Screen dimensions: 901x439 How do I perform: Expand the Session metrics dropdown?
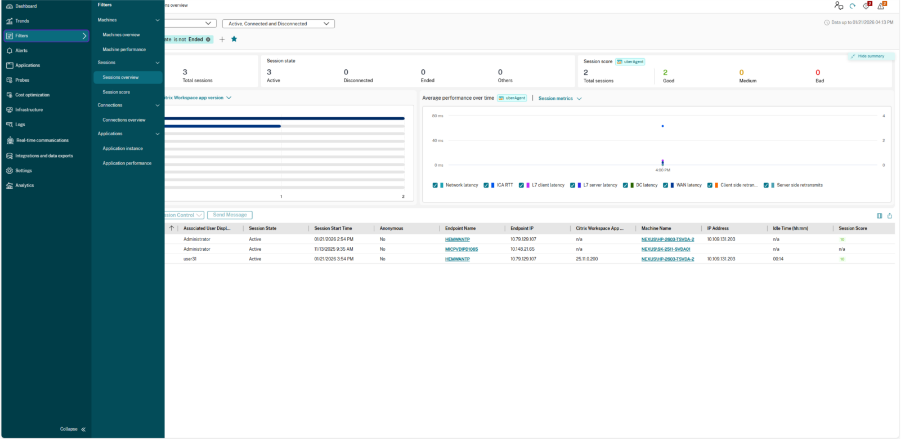pos(560,98)
